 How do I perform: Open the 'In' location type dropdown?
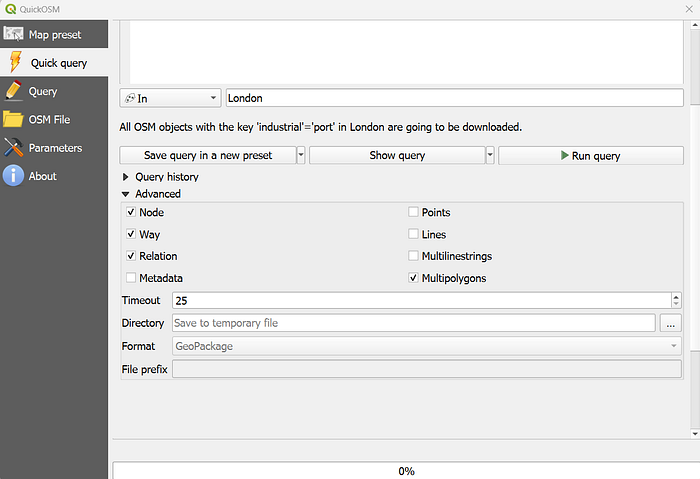170,98
